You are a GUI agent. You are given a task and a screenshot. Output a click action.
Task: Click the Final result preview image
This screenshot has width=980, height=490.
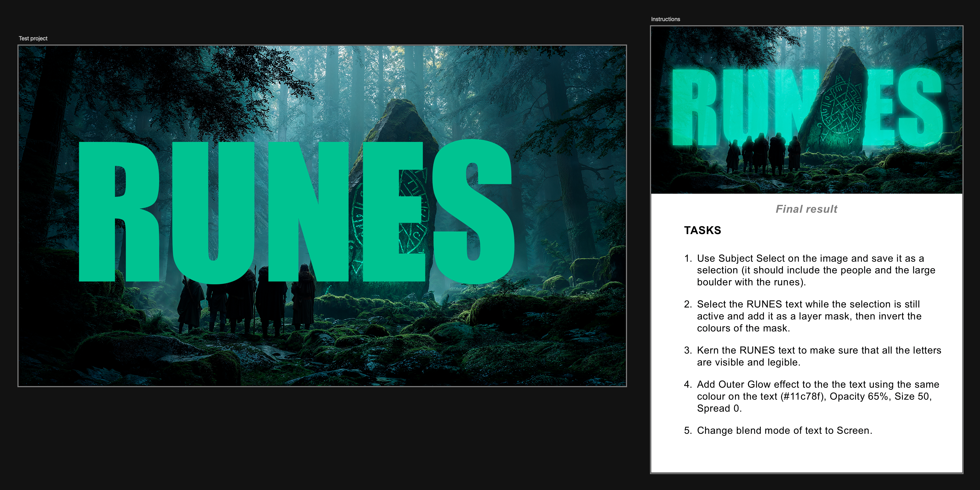[x=807, y=110]
